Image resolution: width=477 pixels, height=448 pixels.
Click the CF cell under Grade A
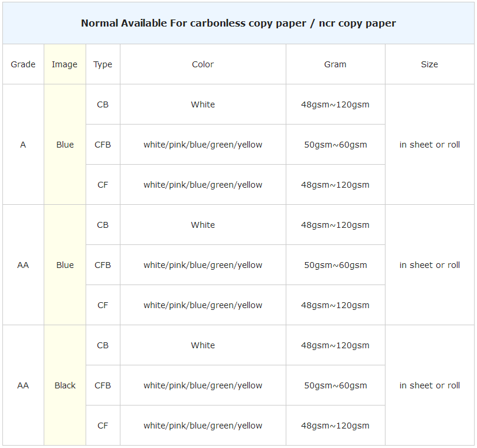click(x=103, y=185)
